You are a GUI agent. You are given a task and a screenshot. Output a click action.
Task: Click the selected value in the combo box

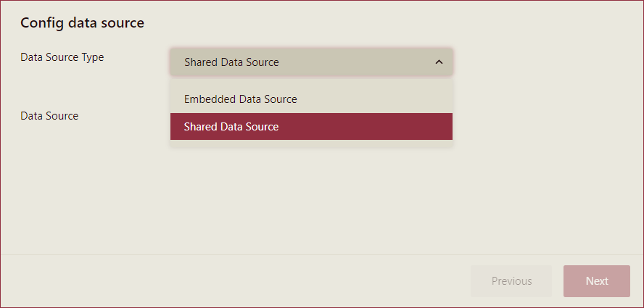[231, 62]
